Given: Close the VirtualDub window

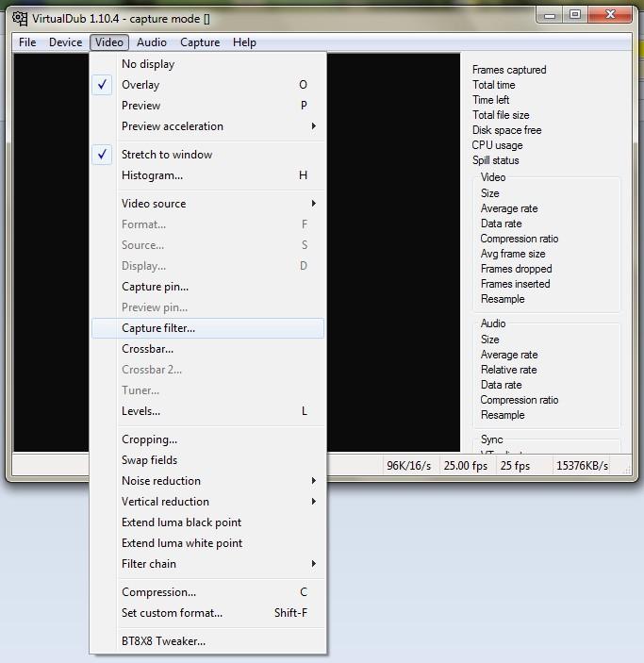Looking at the screenshot, I should (610, 15).
